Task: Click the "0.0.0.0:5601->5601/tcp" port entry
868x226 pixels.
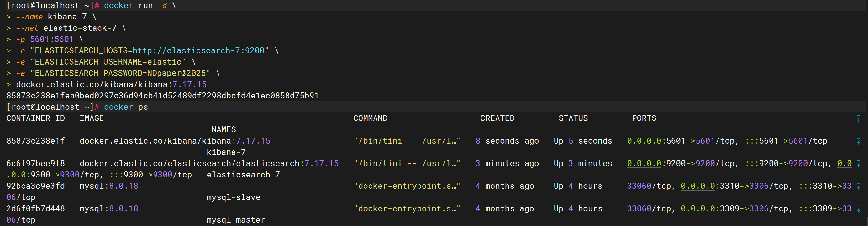Action: (x=681, y=141)
